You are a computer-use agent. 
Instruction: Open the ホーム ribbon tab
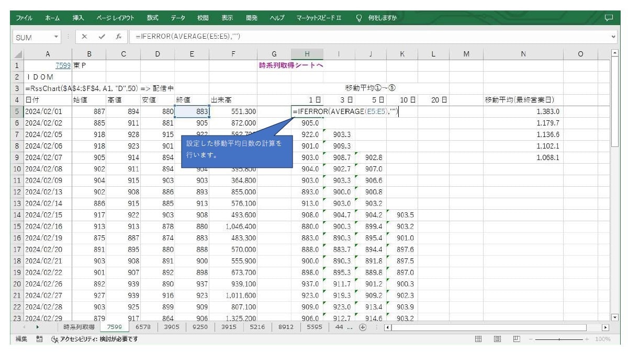click(x=52, y=17)
